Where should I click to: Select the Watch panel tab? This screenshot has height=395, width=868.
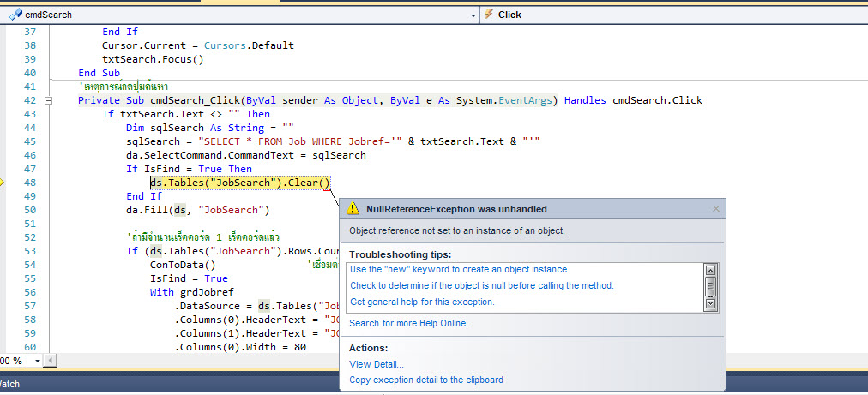[x=9, y=383]
